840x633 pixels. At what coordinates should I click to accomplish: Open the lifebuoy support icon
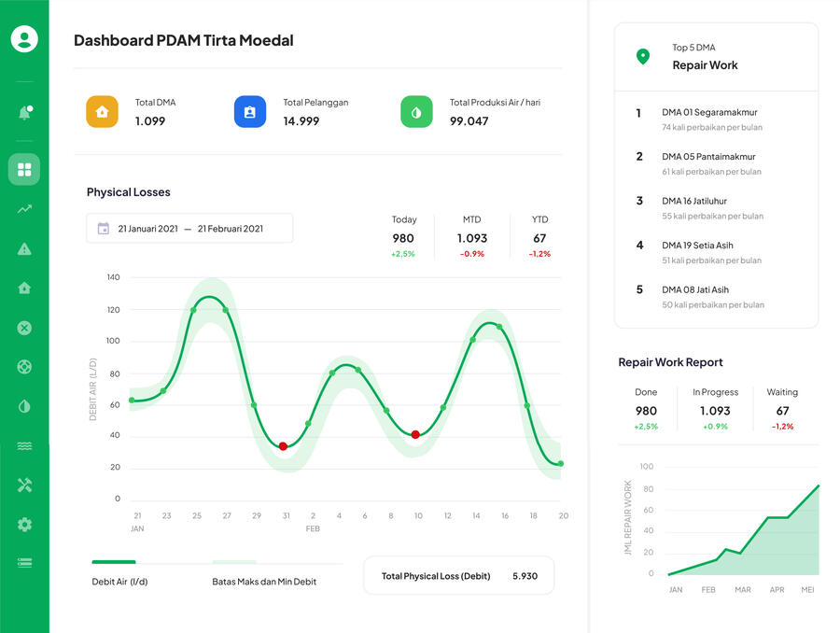24,367
